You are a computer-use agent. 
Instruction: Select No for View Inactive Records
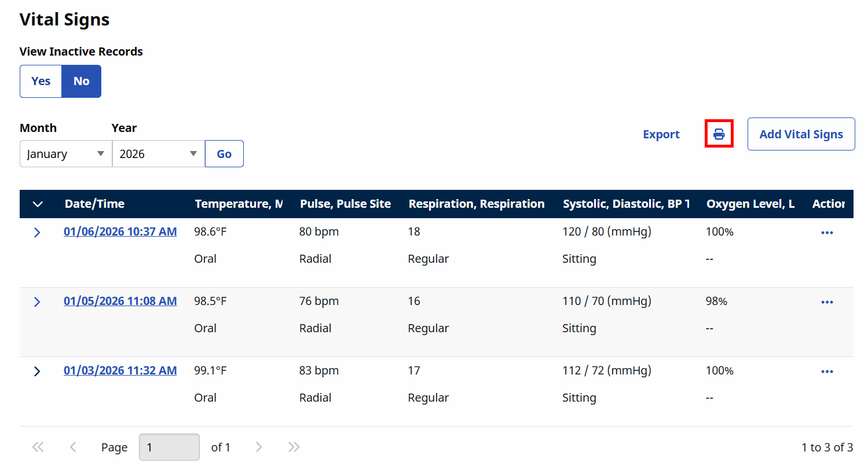[82, 81]
